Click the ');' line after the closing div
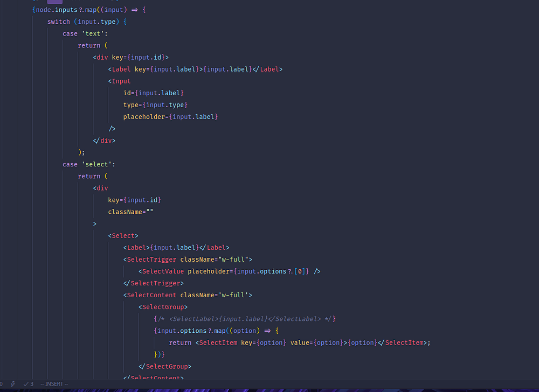Image resolution: width=539 pixels, height=392 pixels. click(81, 152)
